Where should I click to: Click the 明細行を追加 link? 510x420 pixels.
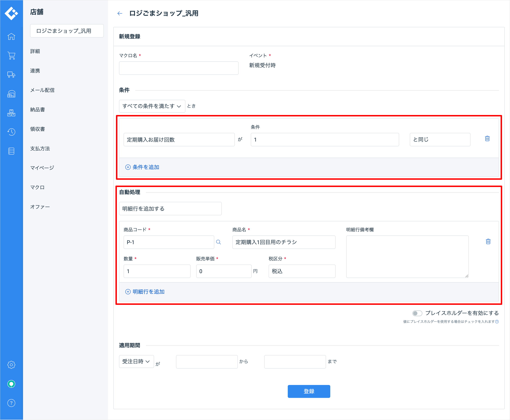(145, 292)
